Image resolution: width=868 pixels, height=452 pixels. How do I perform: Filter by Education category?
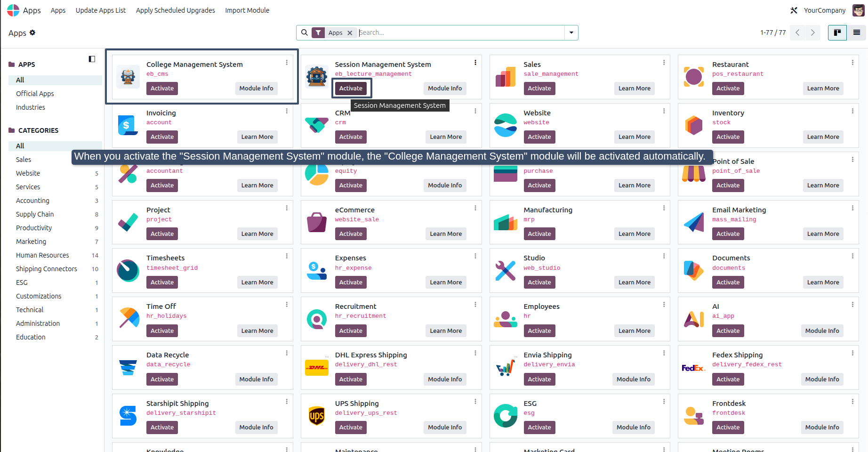(x=55, y=337)
